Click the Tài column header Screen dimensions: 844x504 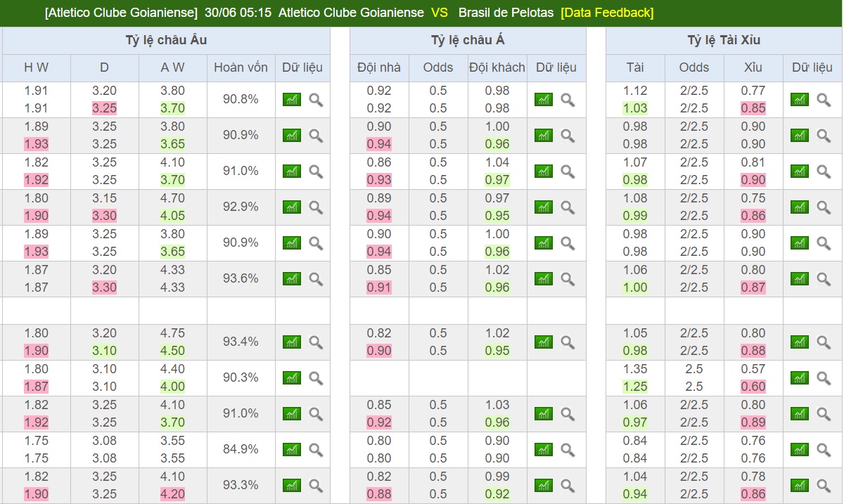click(635, 67)
